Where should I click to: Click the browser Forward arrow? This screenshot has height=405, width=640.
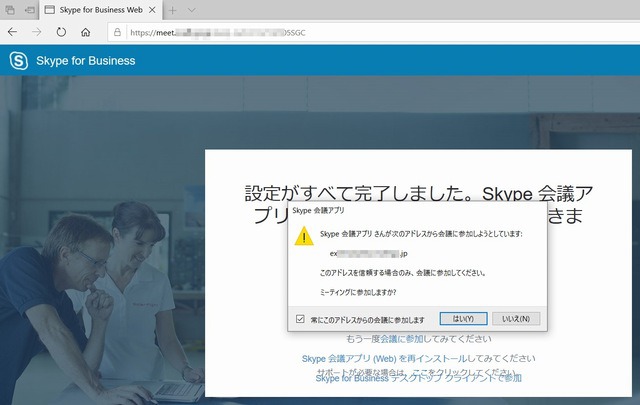click(37, 32)
